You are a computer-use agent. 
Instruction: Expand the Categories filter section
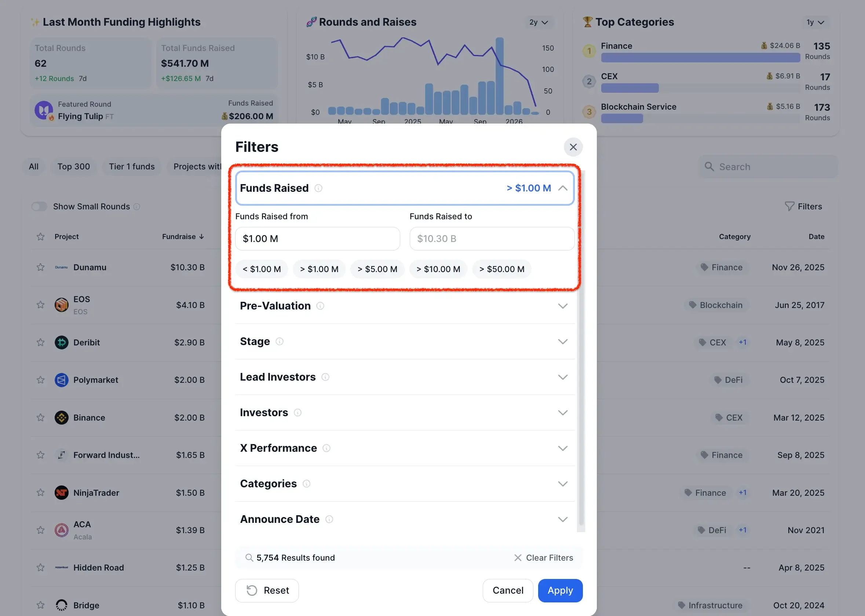point(563,484)
